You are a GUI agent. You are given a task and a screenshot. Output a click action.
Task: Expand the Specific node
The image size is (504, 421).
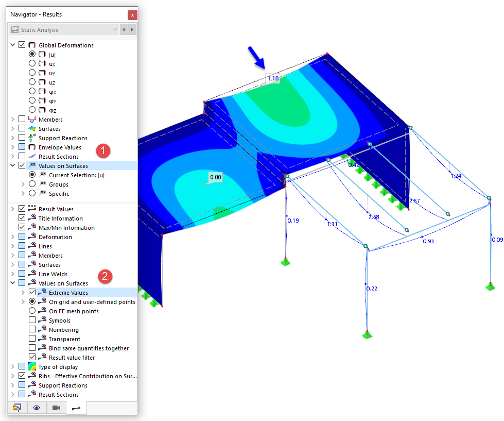point(23,194)
